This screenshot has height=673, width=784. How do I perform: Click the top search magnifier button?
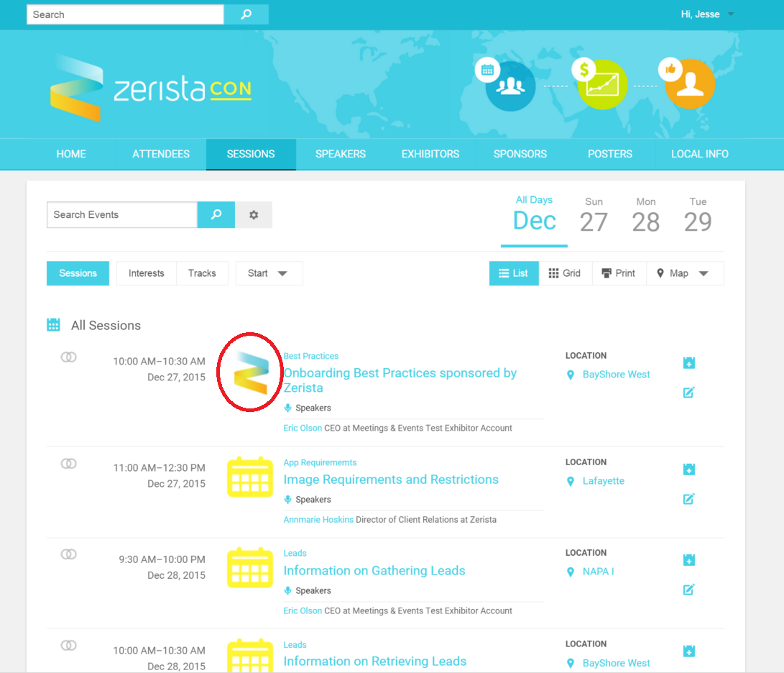(x=246, y=14)
